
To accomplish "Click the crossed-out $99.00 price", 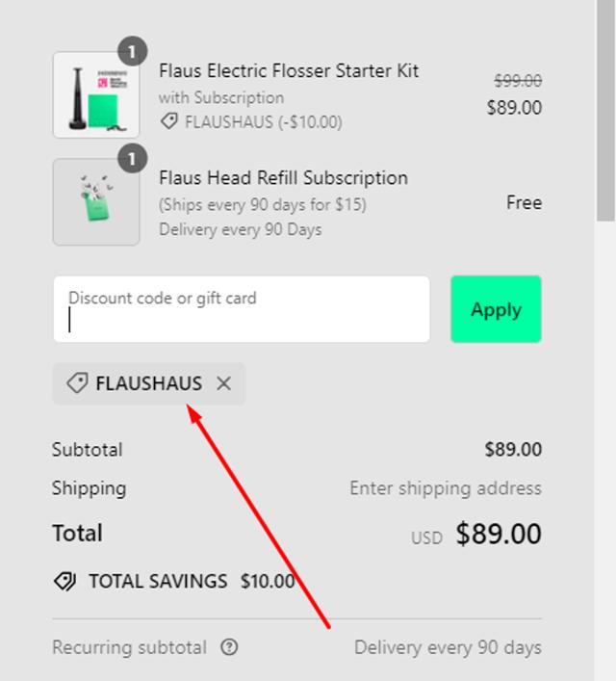I will (x=518, y=81).
